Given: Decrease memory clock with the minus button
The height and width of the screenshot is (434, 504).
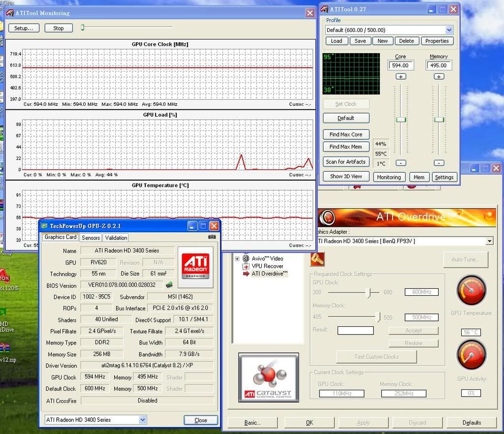Looking at the screenshot, I should click(x=439, y=163).
